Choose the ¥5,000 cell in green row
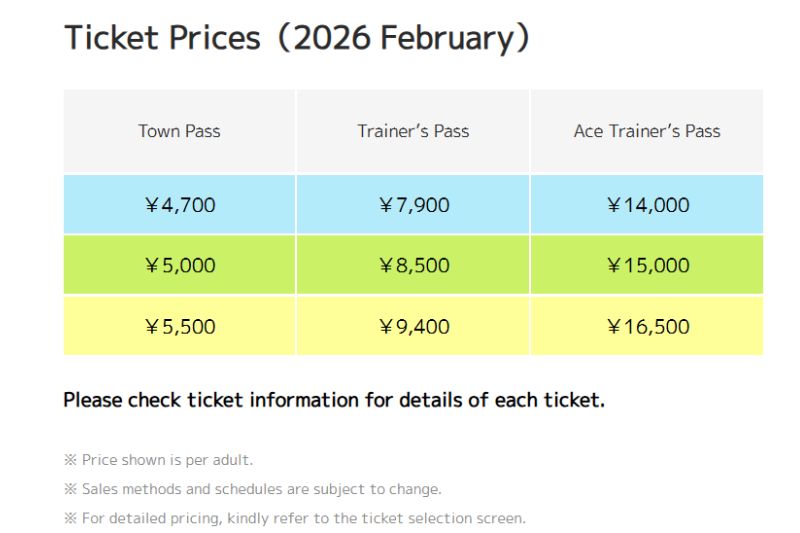This screenshot has width=800, height=533. click(x=179, y=266)
